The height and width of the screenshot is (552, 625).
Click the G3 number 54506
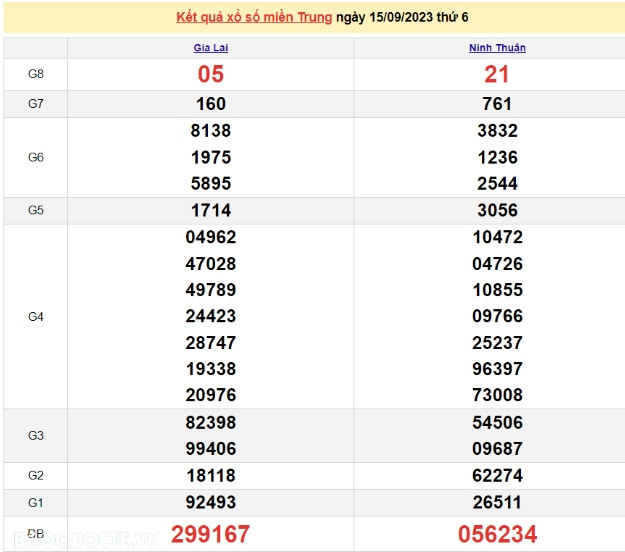[497, 422]
